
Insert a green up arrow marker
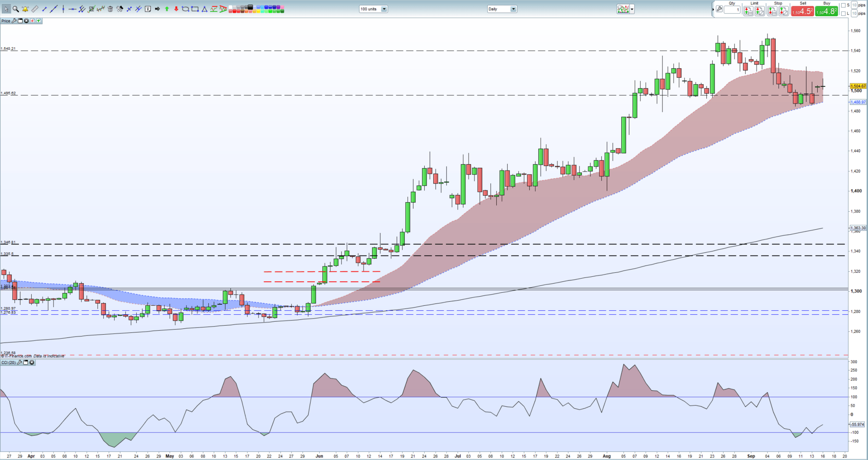click(167, 9)
